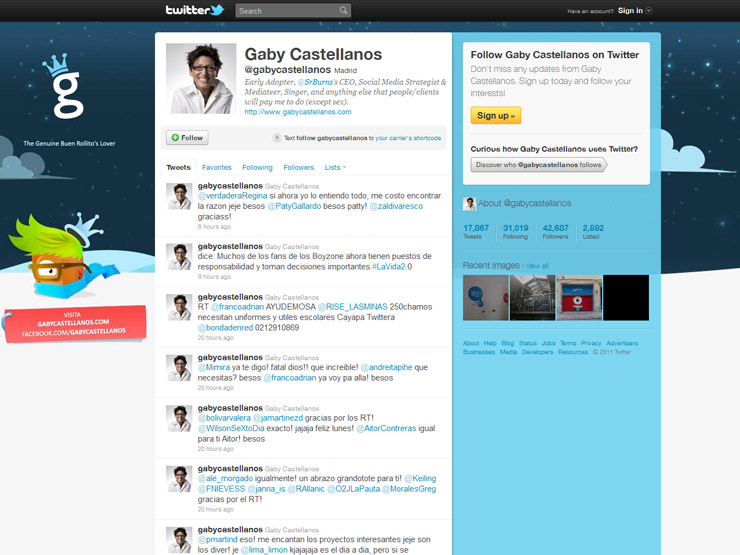Open the @SrBurns bio link
The image size is (740, 555).
tap(315, 82)
